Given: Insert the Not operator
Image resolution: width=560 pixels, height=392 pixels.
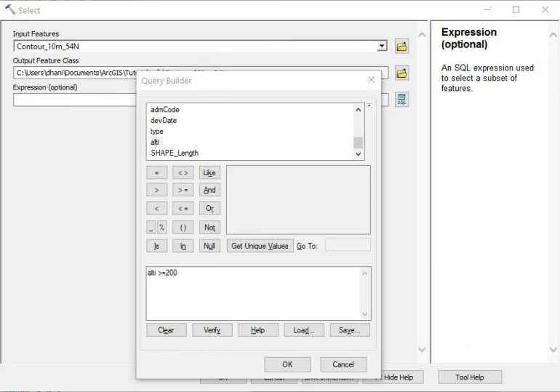Looking at the screenshot, I should 209,228.
